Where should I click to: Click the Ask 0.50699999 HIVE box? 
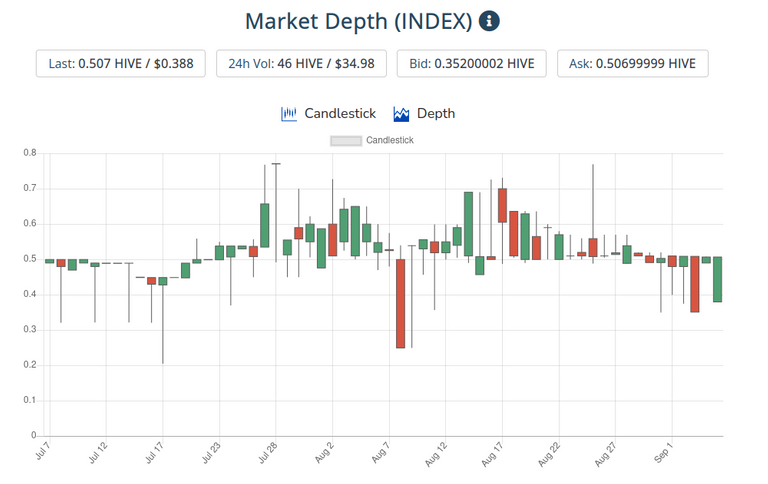click(632, 64)
